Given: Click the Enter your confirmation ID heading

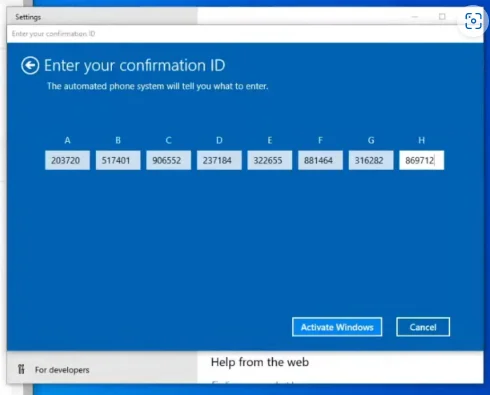Looking at the screenshot, I should [135, 66].
